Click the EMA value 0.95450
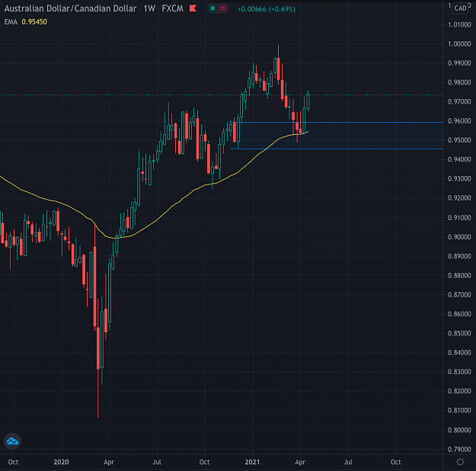This screenshot has width=476, height=471. 34,22
